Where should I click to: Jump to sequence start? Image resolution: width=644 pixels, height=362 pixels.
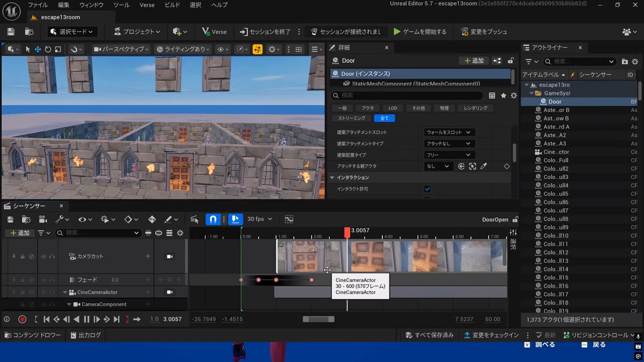pos(46,319)
